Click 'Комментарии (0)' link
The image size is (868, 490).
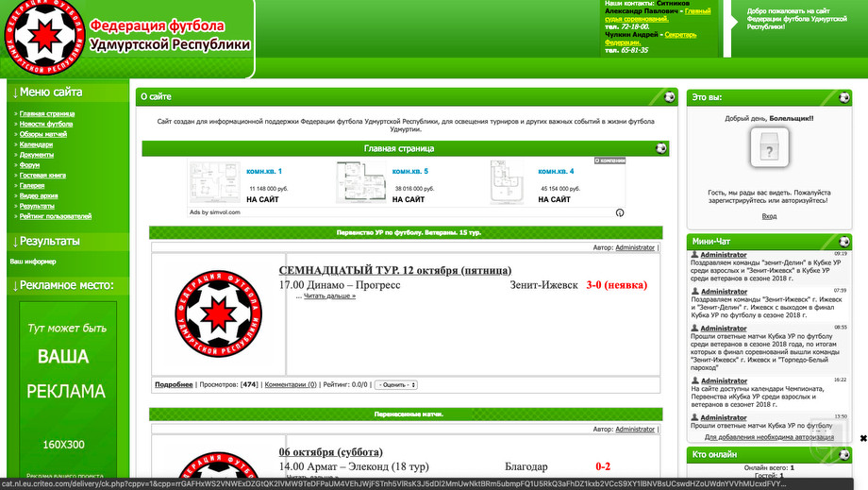click(x=291, y=385)
